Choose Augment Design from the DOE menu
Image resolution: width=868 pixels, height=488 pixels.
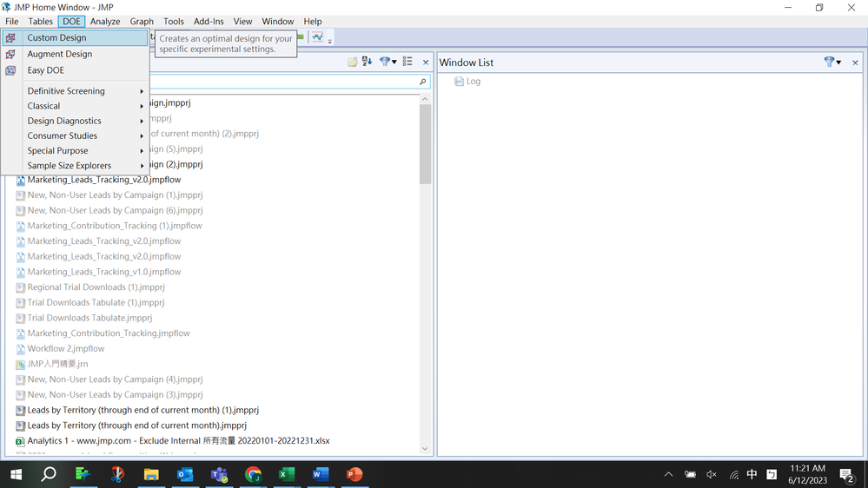[x=75, y=54]
